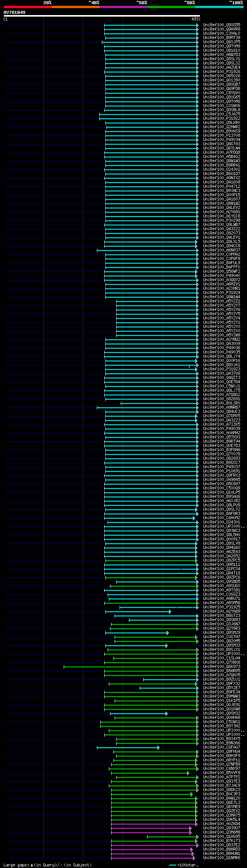Screen dimensions: 247x868
Task: Select hit label UniRef100_B0C3P3
Action: point(222,794)
